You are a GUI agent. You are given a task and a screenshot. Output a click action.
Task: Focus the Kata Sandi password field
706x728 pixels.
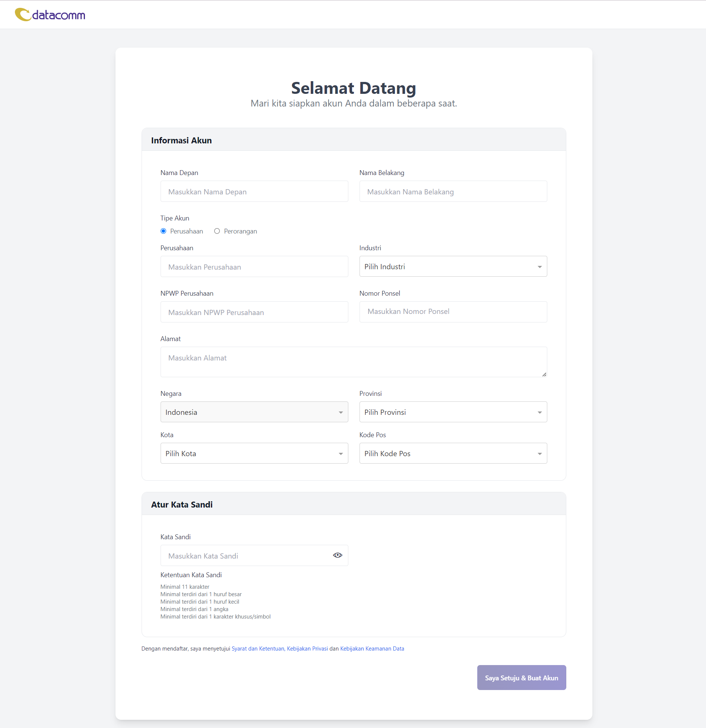tap(246, 556)
